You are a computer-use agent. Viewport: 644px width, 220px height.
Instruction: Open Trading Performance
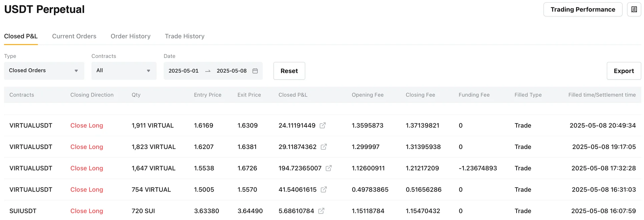point(583,9)
